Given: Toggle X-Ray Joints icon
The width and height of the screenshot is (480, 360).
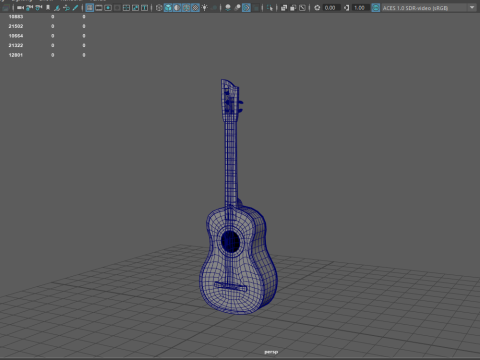Looking at the screenshot, I should [302, 7].
